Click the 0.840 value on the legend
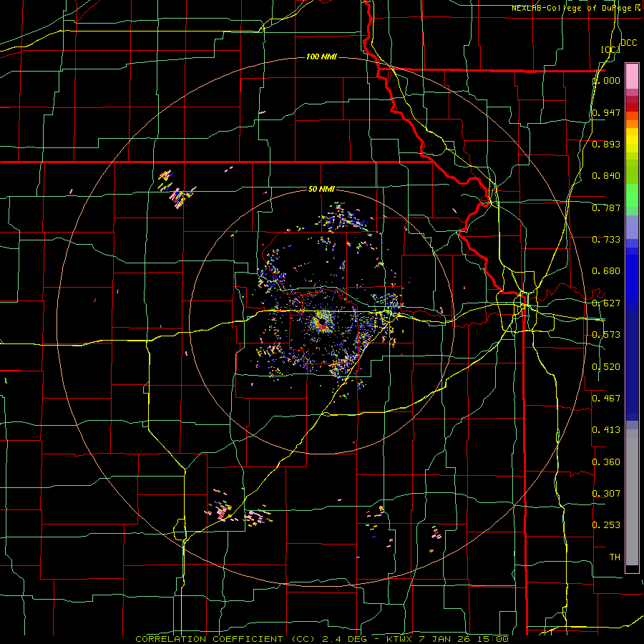The width and height of the screenshot is (644, 644). (606, 176)
